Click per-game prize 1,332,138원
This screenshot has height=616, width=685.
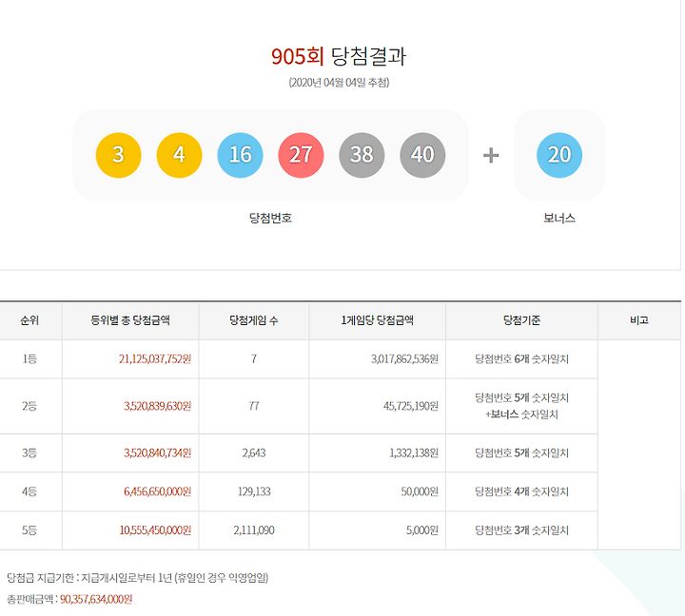coord(414,452)
